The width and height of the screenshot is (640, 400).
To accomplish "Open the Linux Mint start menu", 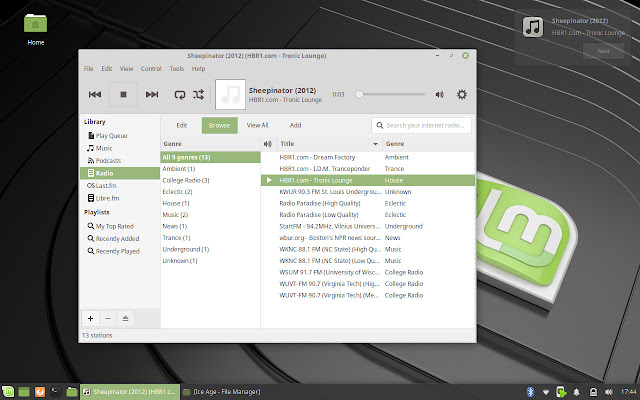I will (x=8, y=392).
